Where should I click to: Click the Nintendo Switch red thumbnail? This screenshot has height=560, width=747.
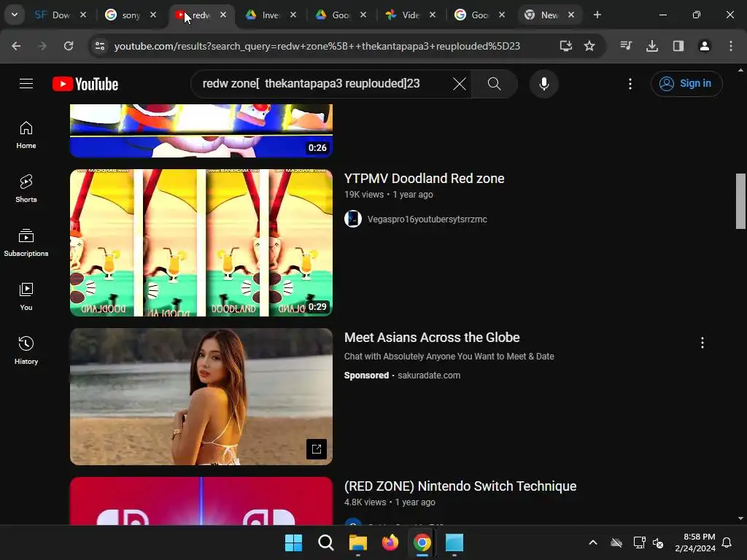[201, 501]
